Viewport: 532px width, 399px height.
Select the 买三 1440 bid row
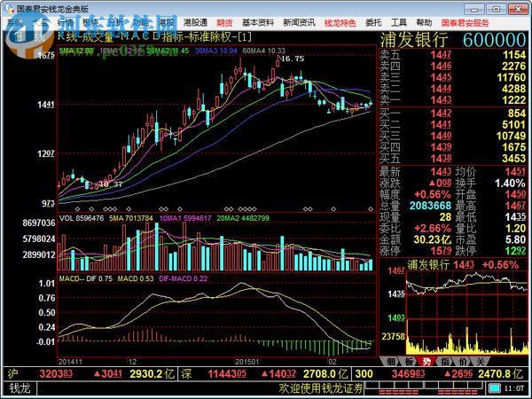(x=452, y=136)
